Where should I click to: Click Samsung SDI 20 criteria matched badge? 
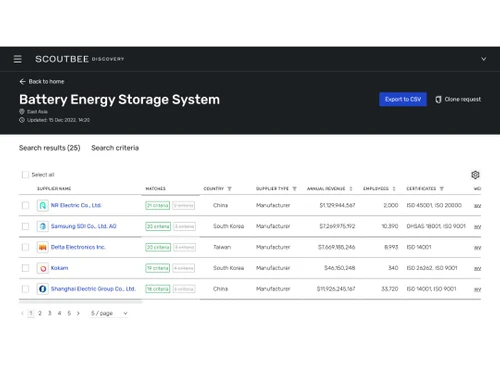(x=158, y=226)
